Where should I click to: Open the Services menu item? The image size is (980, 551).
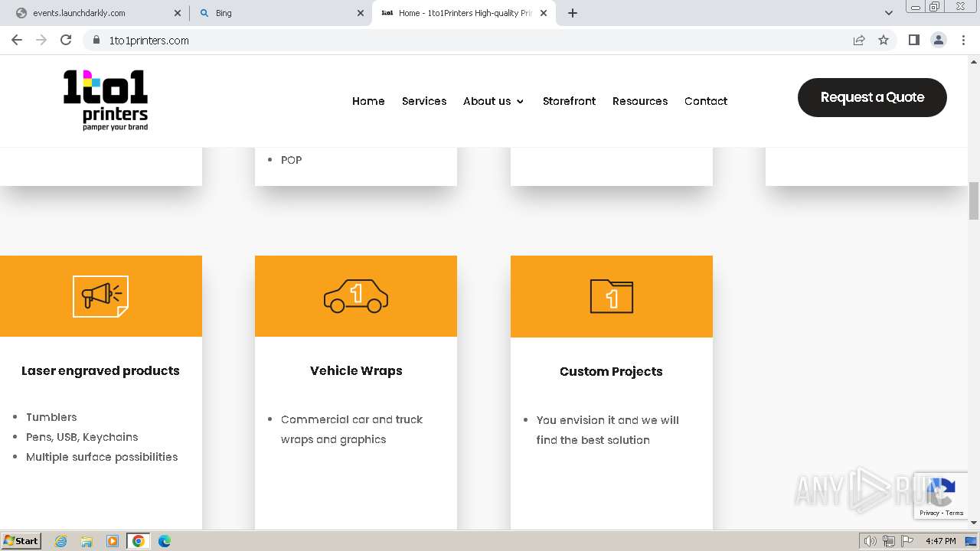coord(424,101)
